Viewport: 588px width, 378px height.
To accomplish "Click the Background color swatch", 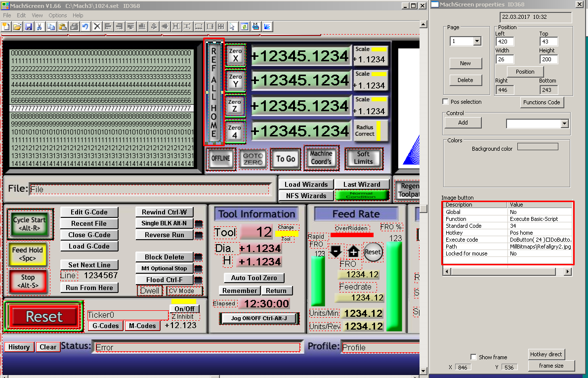I will (x=538, y=147).
